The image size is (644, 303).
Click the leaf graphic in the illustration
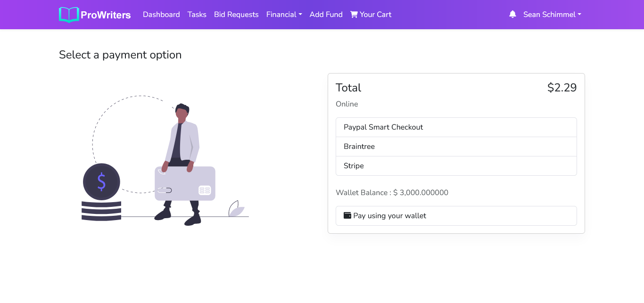coord(236,209)
